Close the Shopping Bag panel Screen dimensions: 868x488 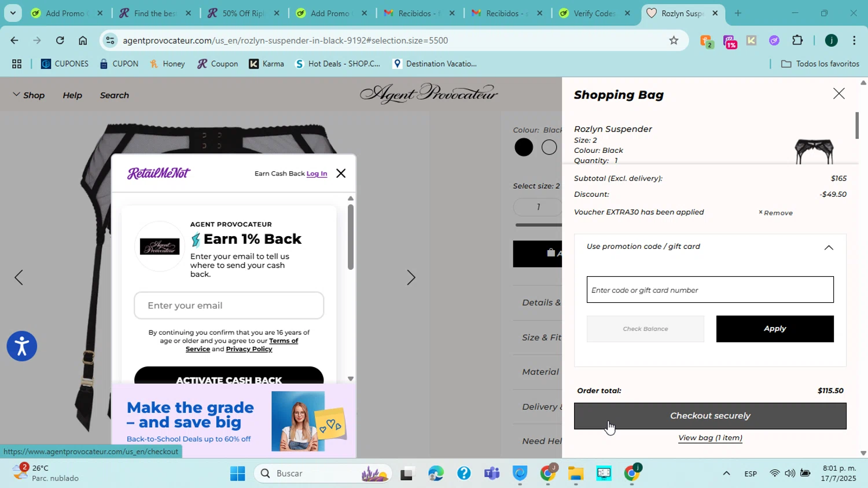tap(838, 94)
